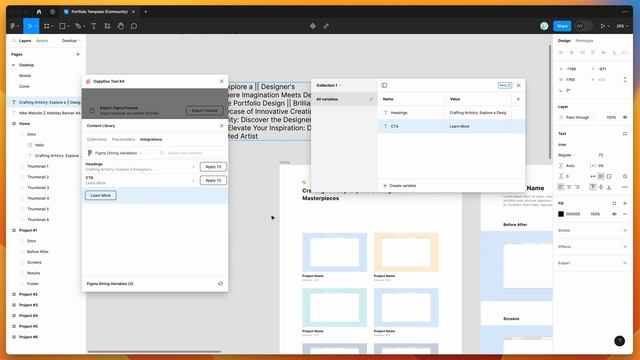Set text align left
The height and width of the screenshot is (360, 640).
[x=561, y=187]
